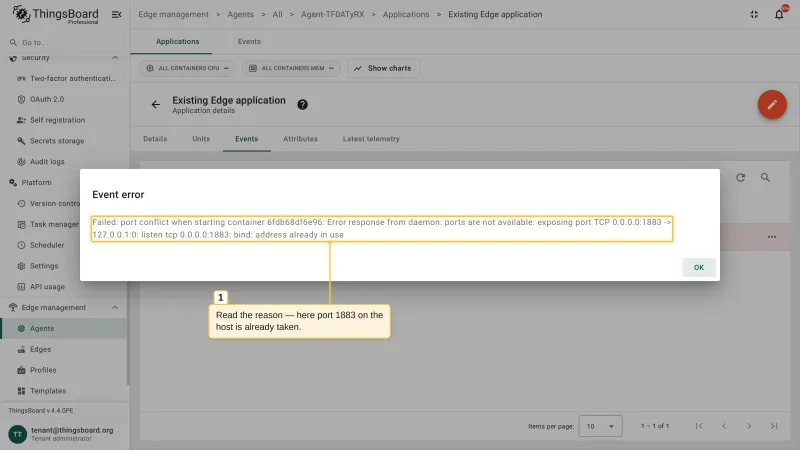Switch to Details tab
The image size is (800, 450).
pos(155,139)
